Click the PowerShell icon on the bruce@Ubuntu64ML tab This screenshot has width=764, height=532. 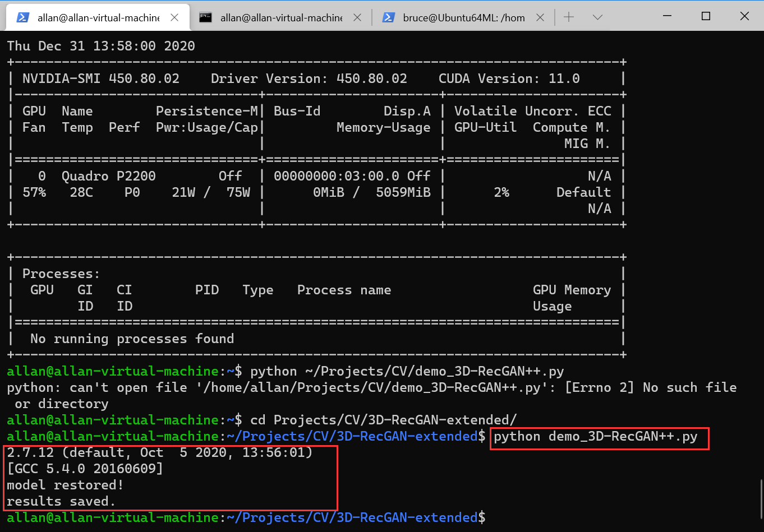click(388, 17)
